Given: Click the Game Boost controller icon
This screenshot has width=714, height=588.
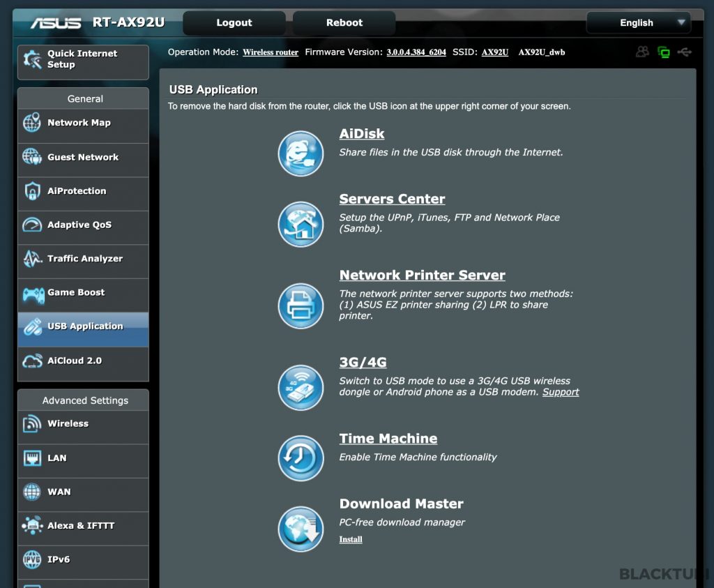Looking at the screenshot, I should tap(33, 294).
